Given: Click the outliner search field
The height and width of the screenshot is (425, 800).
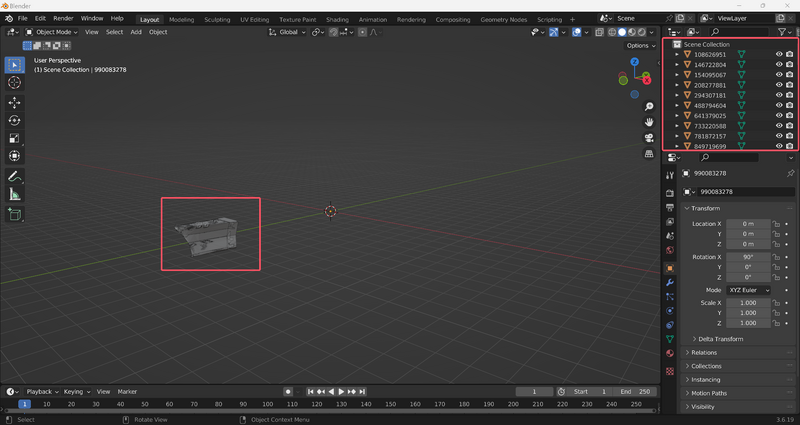Looking at the screenshot, I should pyautogui.click(x=738, y=32).
